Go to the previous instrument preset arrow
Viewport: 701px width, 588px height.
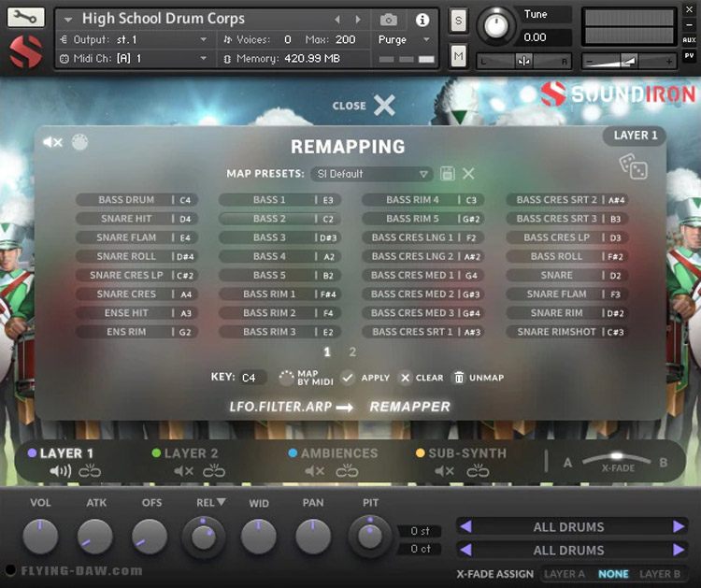coord(337,20)
